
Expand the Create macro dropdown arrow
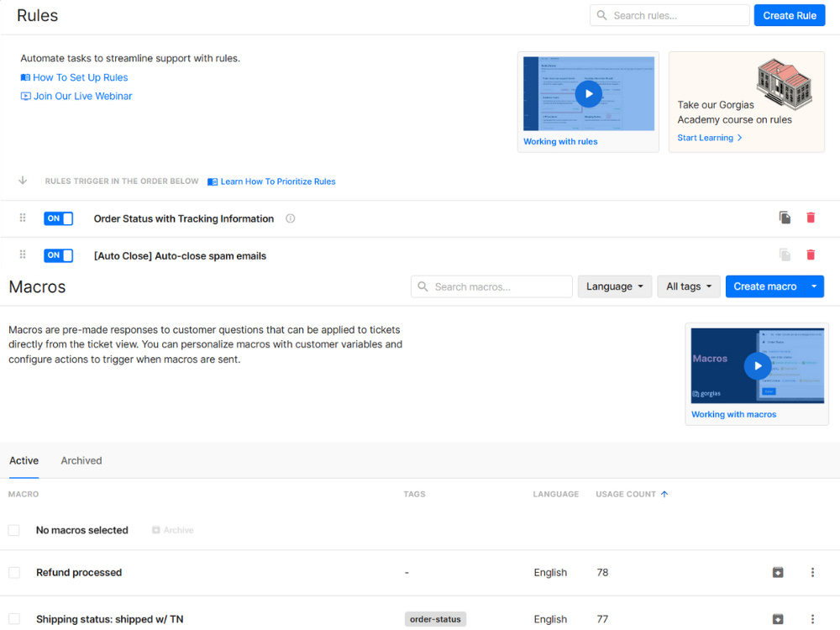click(x=814, y=286)
